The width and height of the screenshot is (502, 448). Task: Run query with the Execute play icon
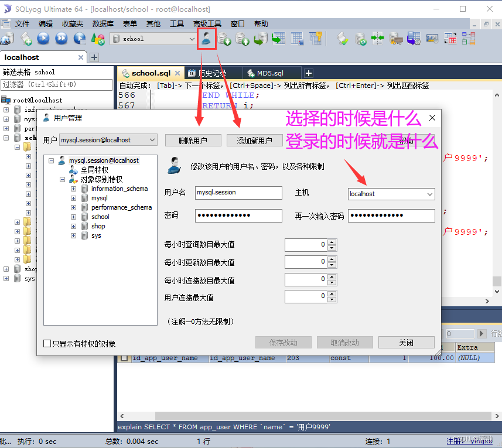43,39
